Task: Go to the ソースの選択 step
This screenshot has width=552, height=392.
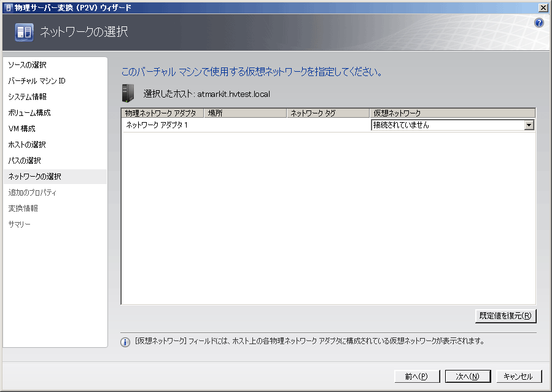Action: (x=28, y=65)
